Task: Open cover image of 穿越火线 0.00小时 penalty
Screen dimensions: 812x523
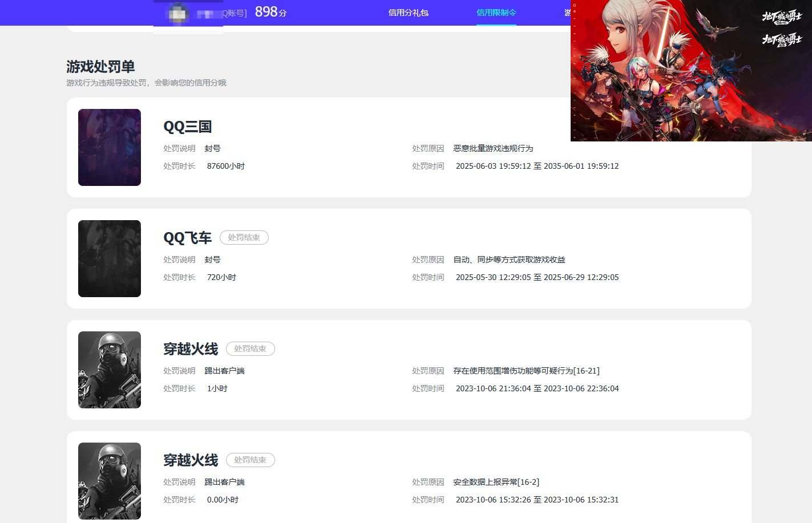Action: tap(110, 481)
